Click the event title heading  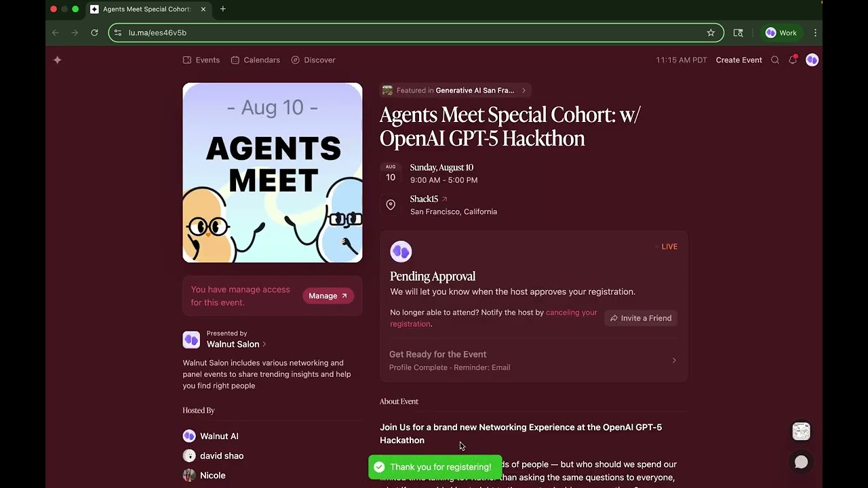pyautogui.click(x=510, y=126)
